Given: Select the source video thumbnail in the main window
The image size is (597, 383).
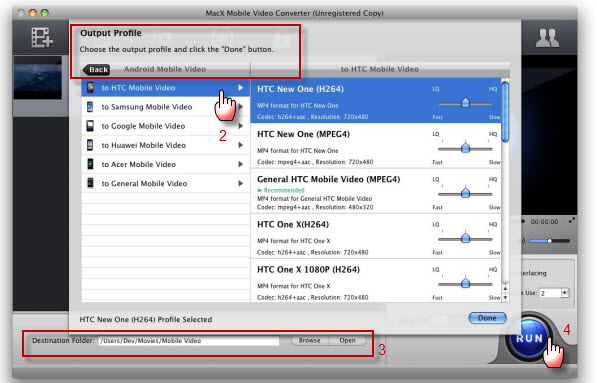Looking at the screenshot, I should [38, 78].
